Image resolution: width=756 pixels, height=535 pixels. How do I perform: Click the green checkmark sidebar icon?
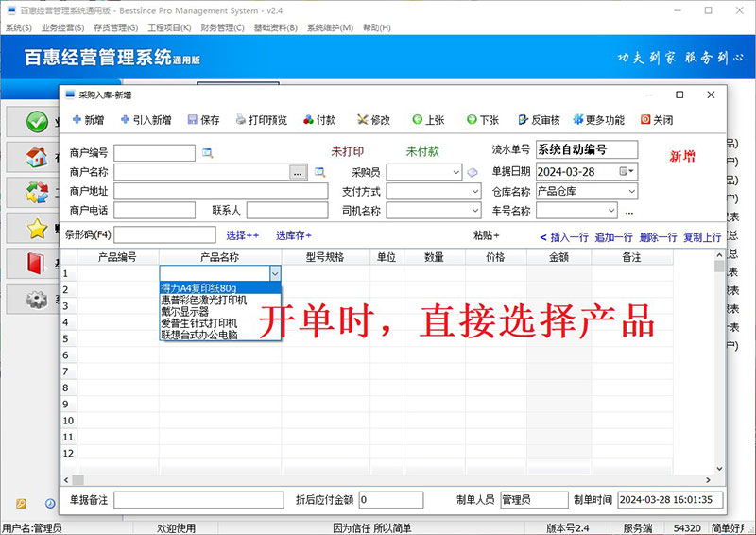click(37, 122)
